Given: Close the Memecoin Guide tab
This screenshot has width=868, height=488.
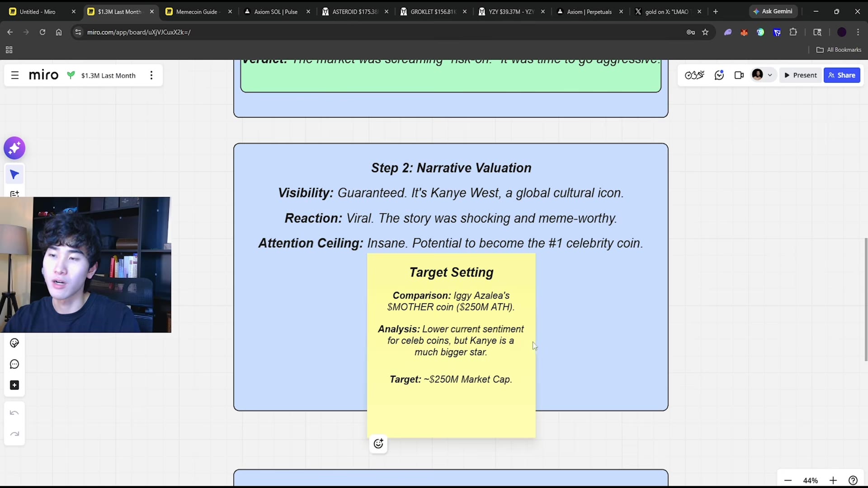Looking at the screenshot, I should pyautogui.click(x=230, y=12).
